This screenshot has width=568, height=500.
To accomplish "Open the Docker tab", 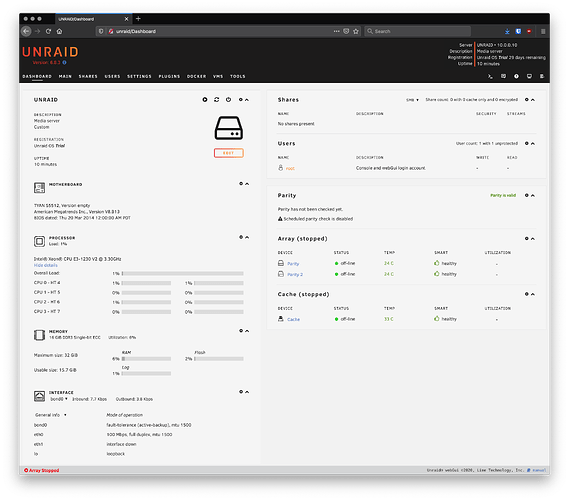I will coord(196,76).
